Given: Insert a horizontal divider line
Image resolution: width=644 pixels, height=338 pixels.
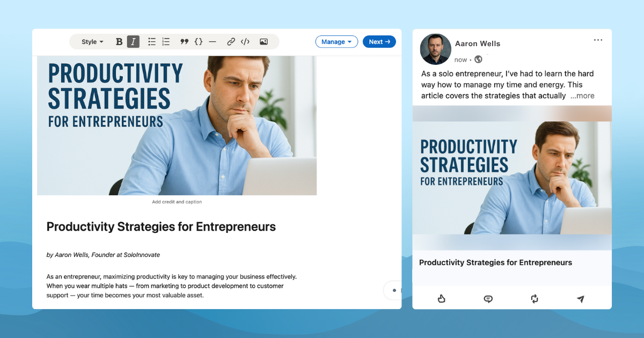Looking at the screenshot, I should pyautogui.click(x=213, y=42).
